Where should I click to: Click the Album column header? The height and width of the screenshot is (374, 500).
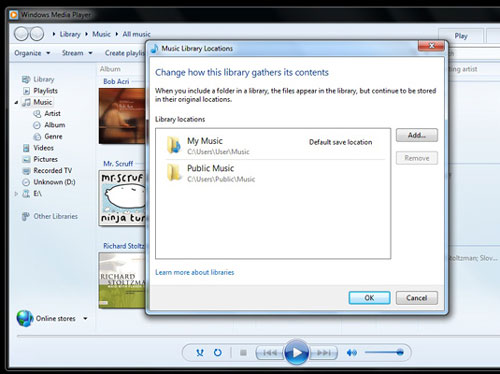coord(110,69)
